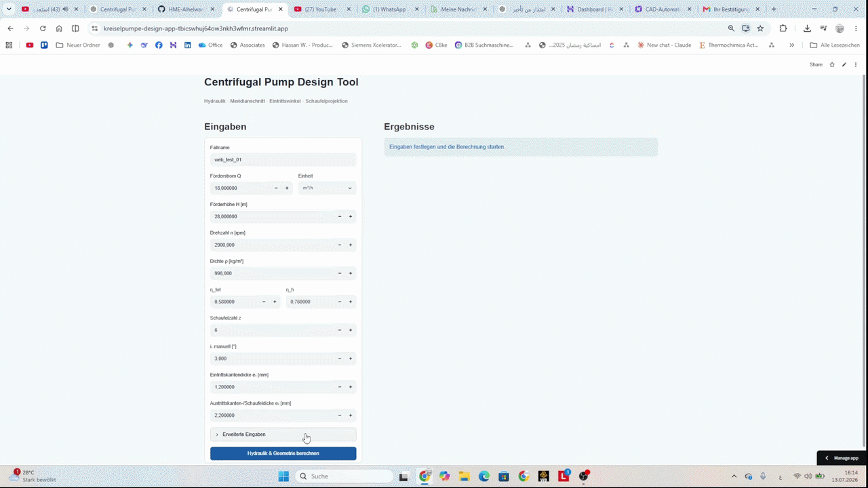Switch to the WhatsApp tab
This screenshot has width=868, height=488.
tap(391, 9)
